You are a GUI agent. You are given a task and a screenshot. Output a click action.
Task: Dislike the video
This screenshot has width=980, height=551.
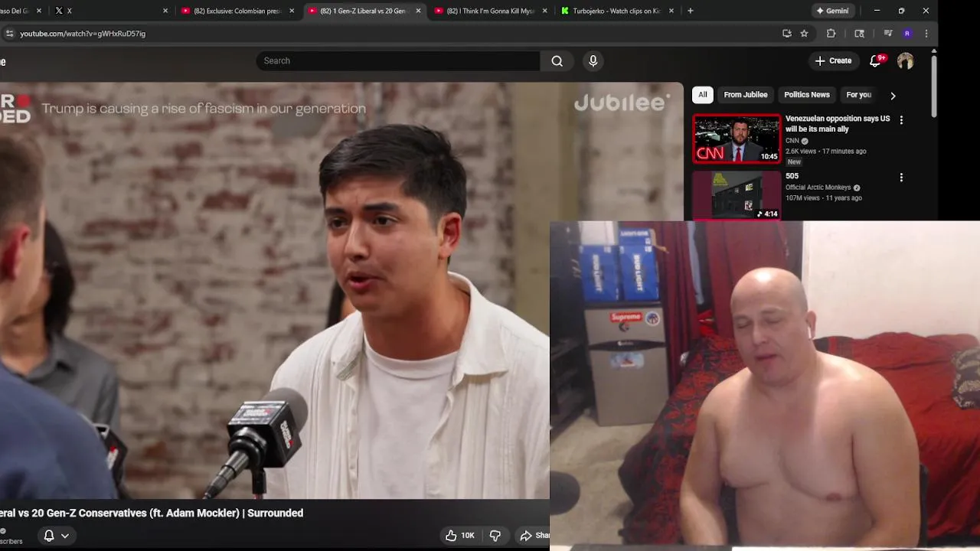click(x=495, y=536)
